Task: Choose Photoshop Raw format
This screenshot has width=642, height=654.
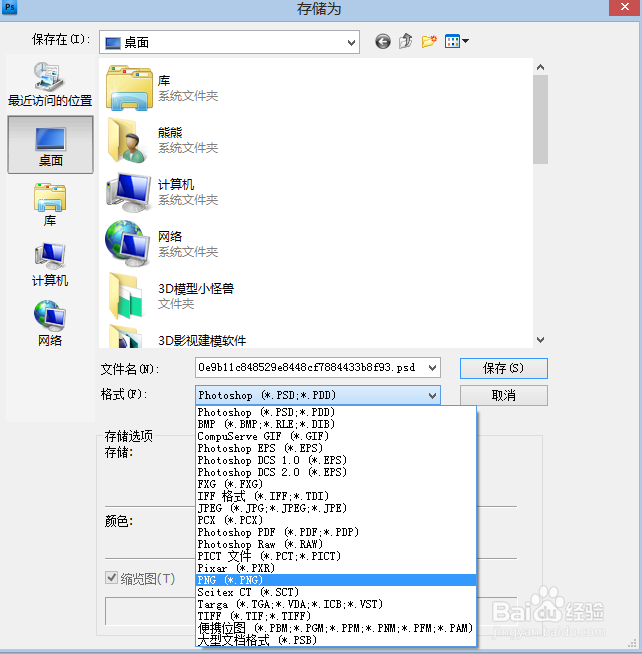Action: coord(336,544)
